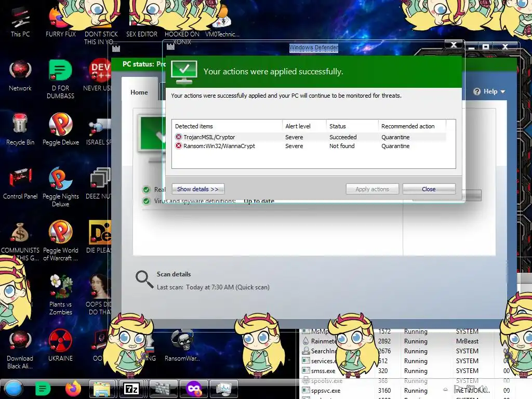This screenshot has width=532, height=399.
Task: Click the Close button in dialog
Action: tap(429, 189)
